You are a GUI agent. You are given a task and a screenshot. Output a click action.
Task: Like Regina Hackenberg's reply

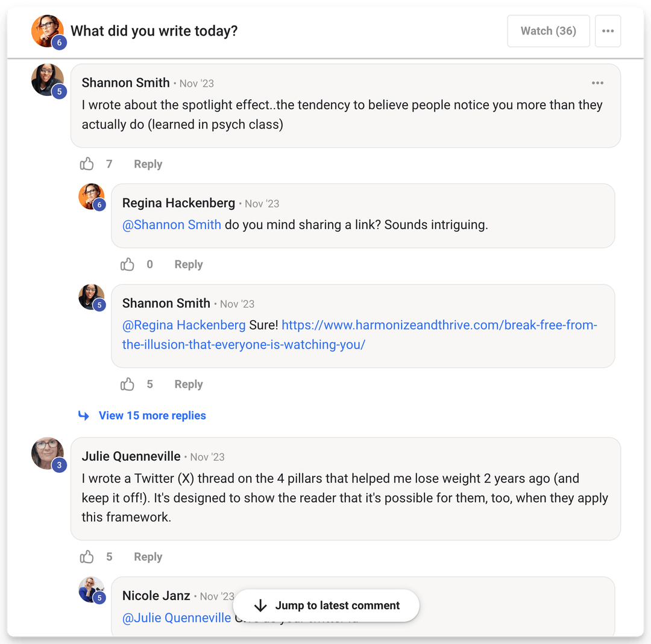click(x=128, y=264)
